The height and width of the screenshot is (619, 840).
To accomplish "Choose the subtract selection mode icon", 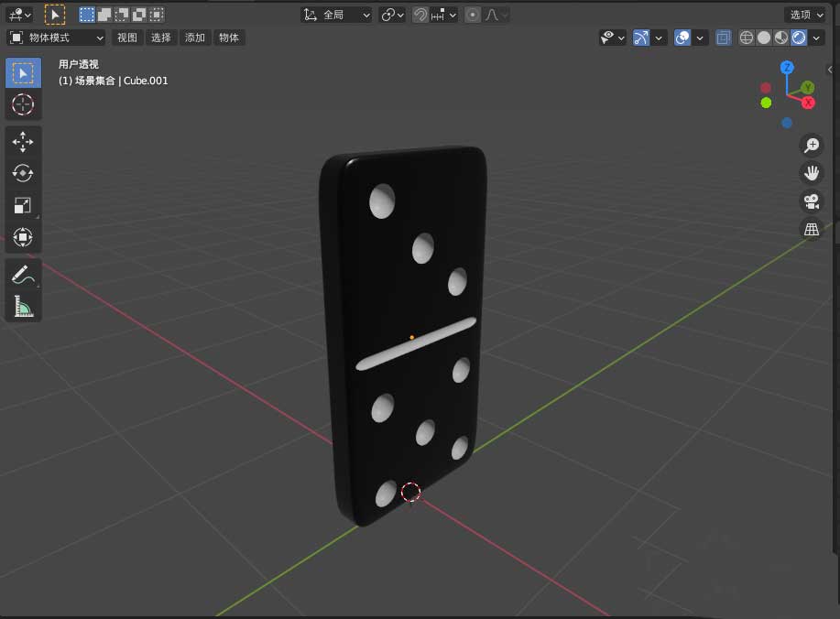I will click(122, 15).
